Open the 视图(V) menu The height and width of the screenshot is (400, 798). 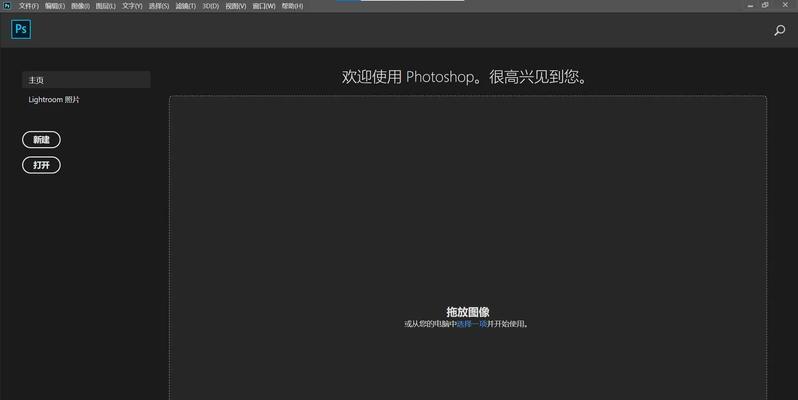click(x=236, y=6)
